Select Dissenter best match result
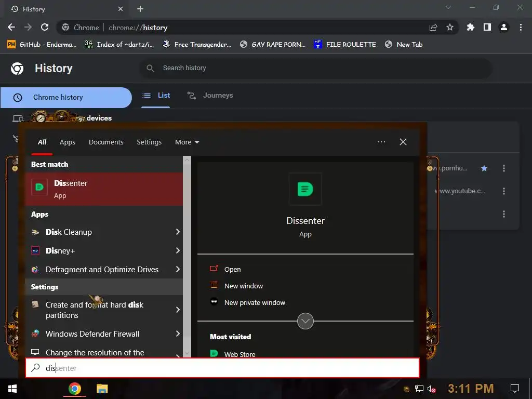The image size is (532, 399). 104,189
